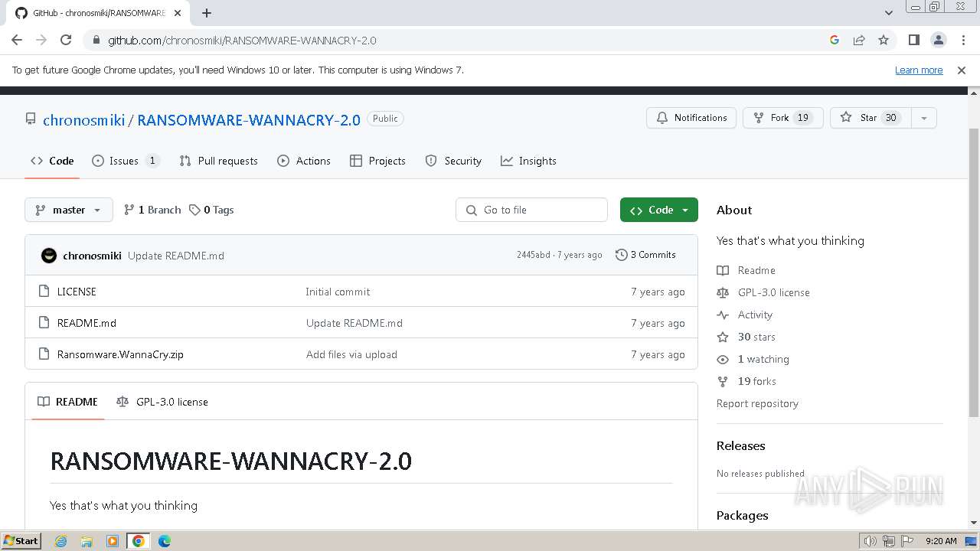Open RANSOMWARE-WANNACRY-2.0 repository link
The image size is (980, 551).
[249, 120]
